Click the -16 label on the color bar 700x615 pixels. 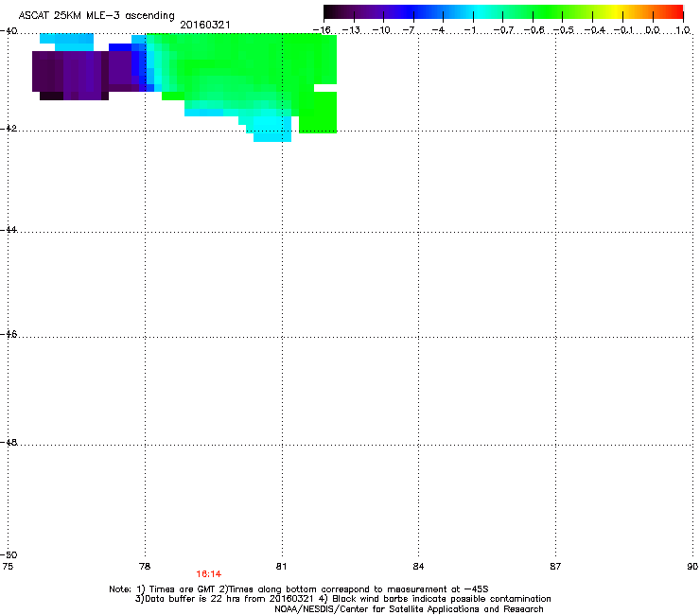point(322,30)
